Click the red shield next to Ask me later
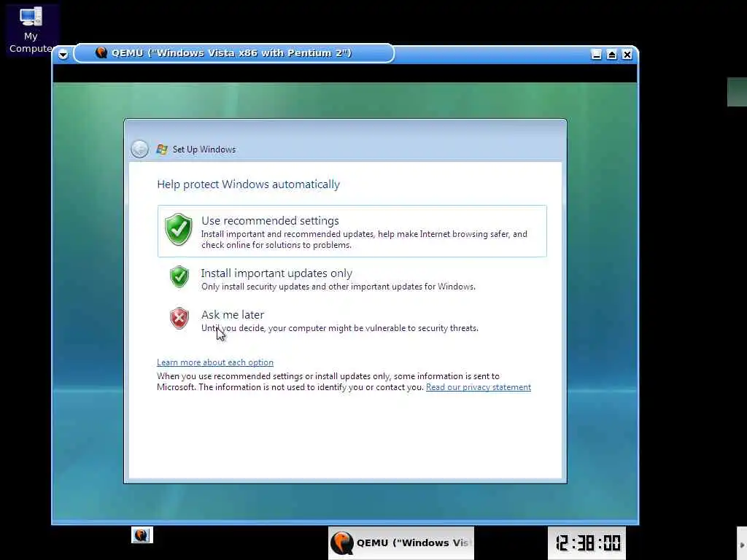Viewport: 747px width, 560px height. point(179,318)
